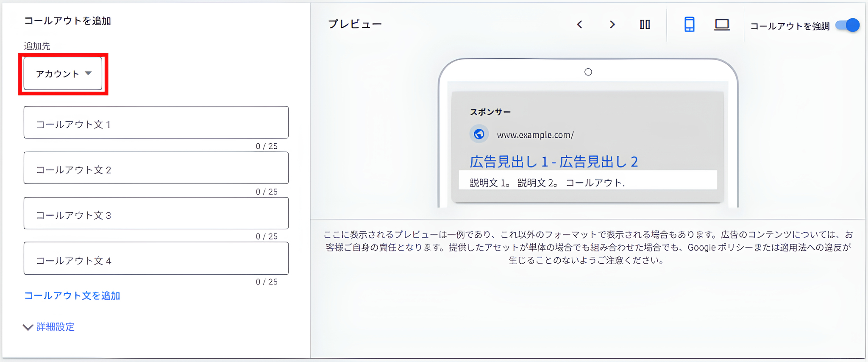Expand the 詳細設定 section
The width and height of the screenshot is (868, 362).
(49, 327)
